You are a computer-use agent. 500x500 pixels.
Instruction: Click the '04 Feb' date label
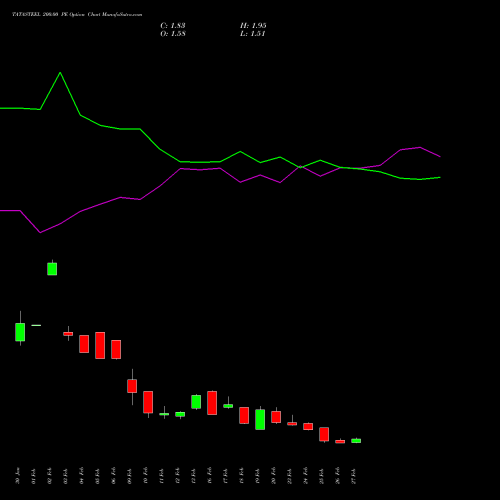click(82, 476)
